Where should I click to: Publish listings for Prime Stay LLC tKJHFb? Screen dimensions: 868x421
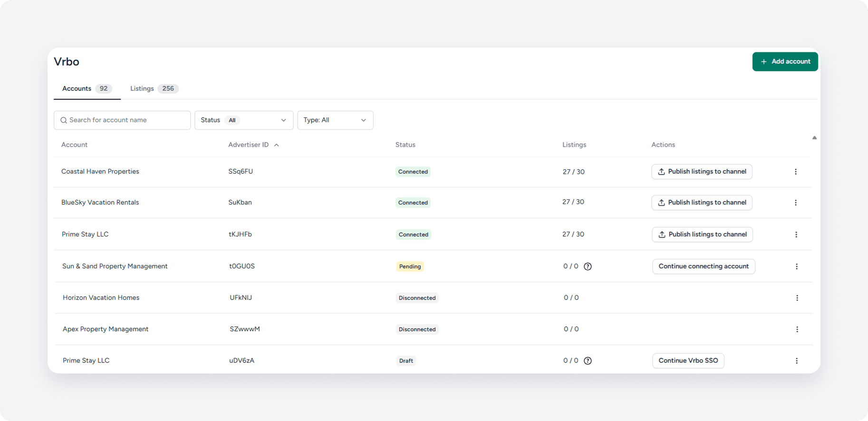(702, 235)
